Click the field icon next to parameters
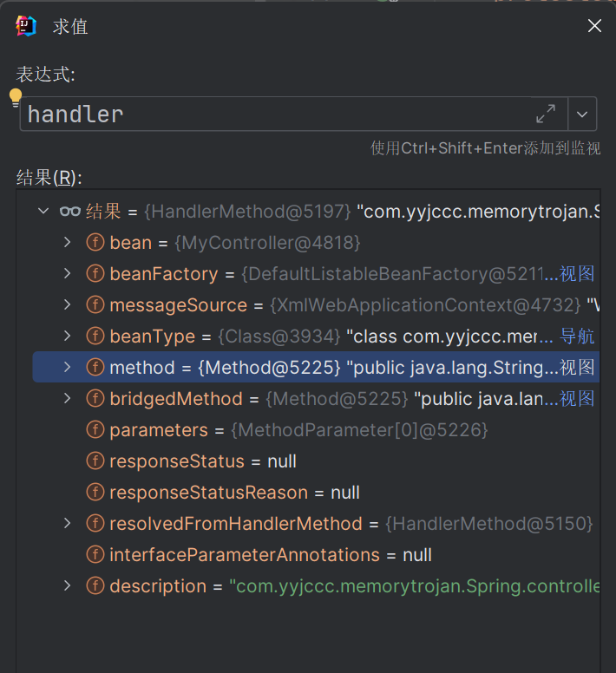 point(95,430)
